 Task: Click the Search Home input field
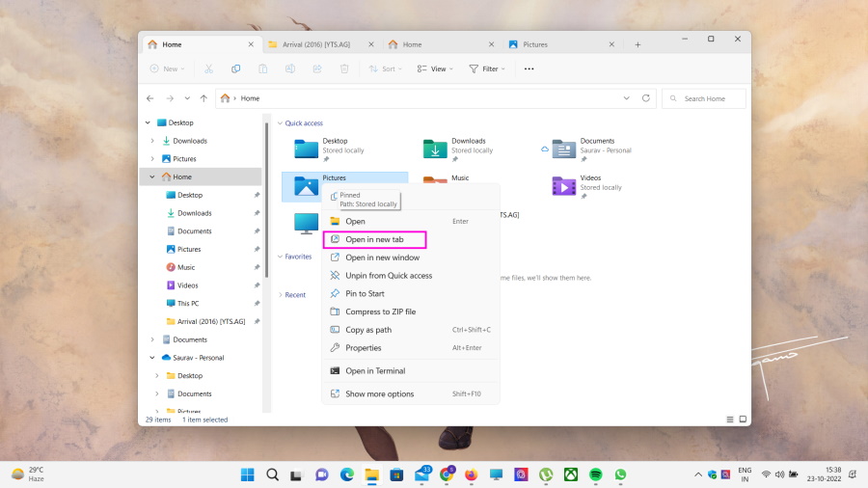(x=712, y=98)
